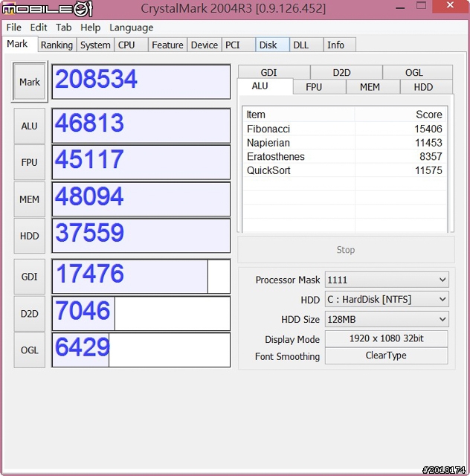Open the OGL results tab

[x=417, y=72]
